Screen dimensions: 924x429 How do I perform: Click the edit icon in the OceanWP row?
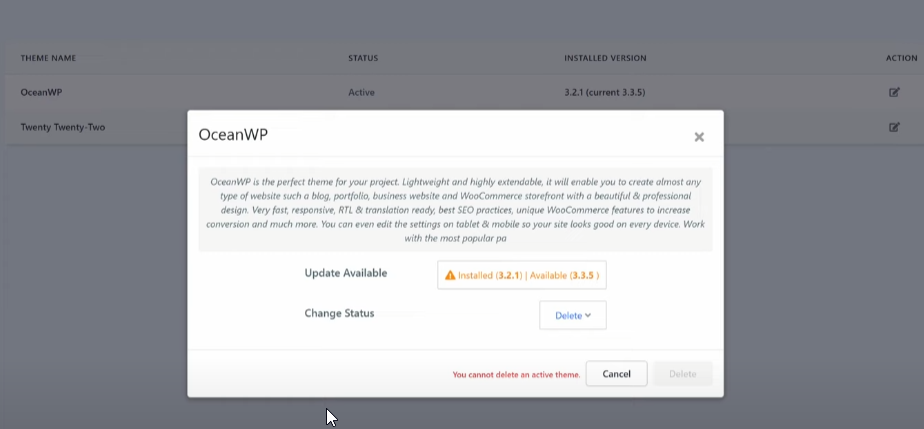point(894,92)
